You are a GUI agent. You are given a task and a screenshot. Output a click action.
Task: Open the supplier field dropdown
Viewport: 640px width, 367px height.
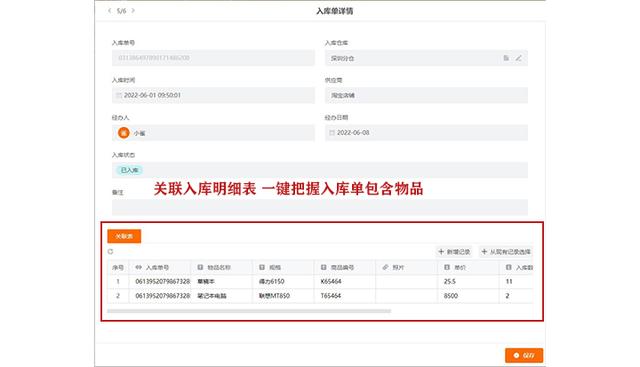pyautogui.click(x=426, y=95)
